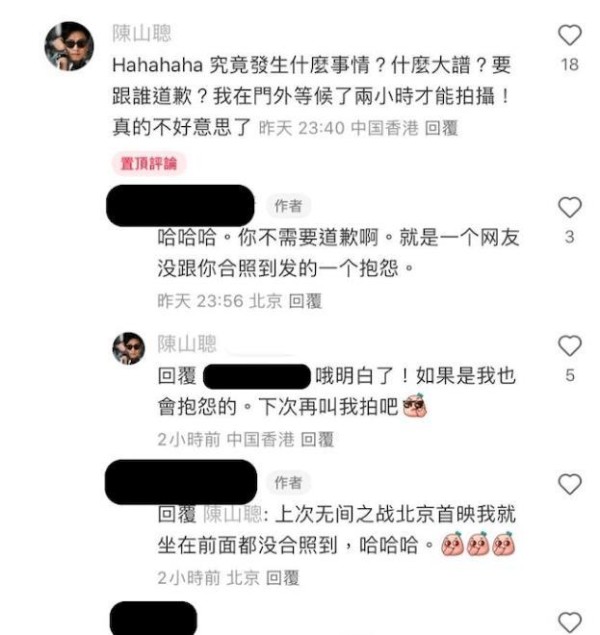Image resolution: width=600 pixels, height=635 pixels.
Task: Tap the second 作者 badge
Action: (288, 483)
